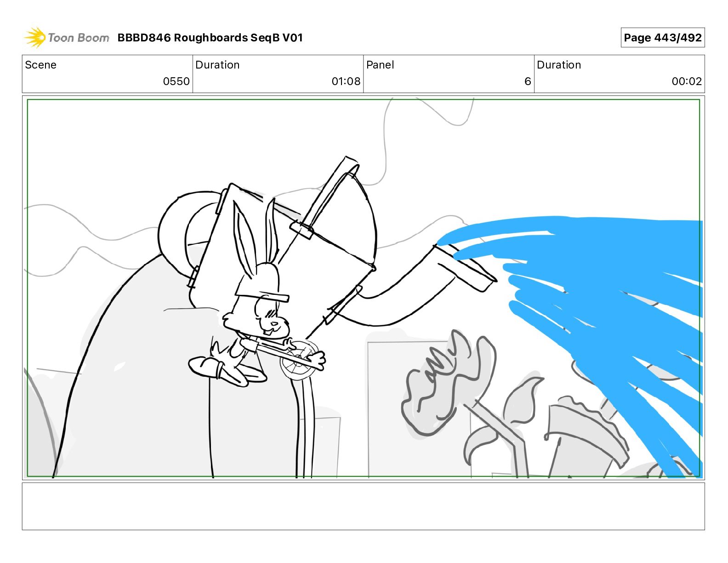Image resolution: width=728 pixels, height=563 pixels.
Task: Click the Toon Boom logo
Action: [67, 38]
